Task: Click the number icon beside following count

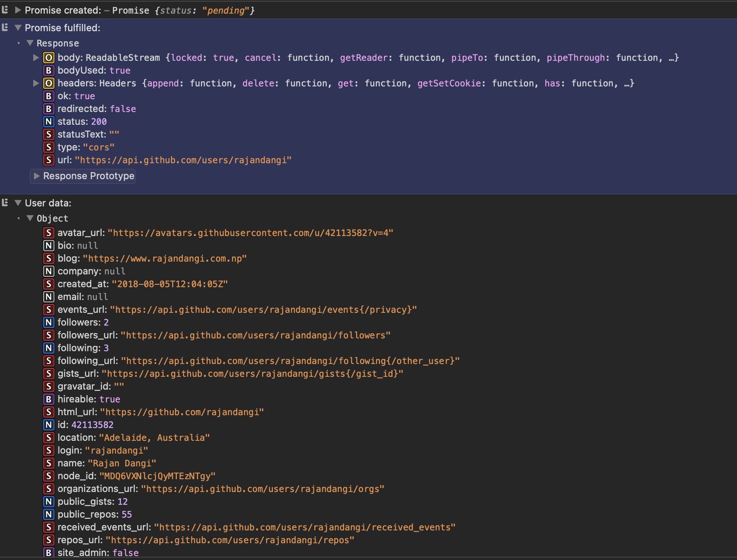Action: pos(48,348)
